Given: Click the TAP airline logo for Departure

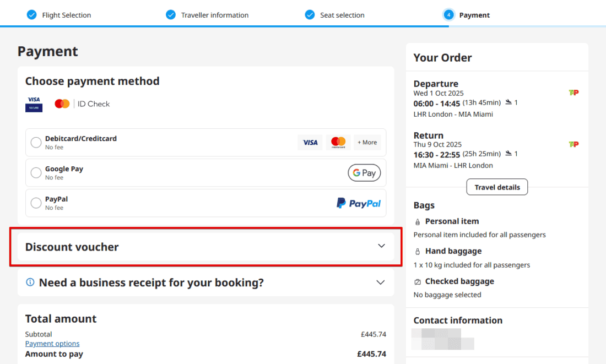Looking at the screenshot, I should (573, 93).
